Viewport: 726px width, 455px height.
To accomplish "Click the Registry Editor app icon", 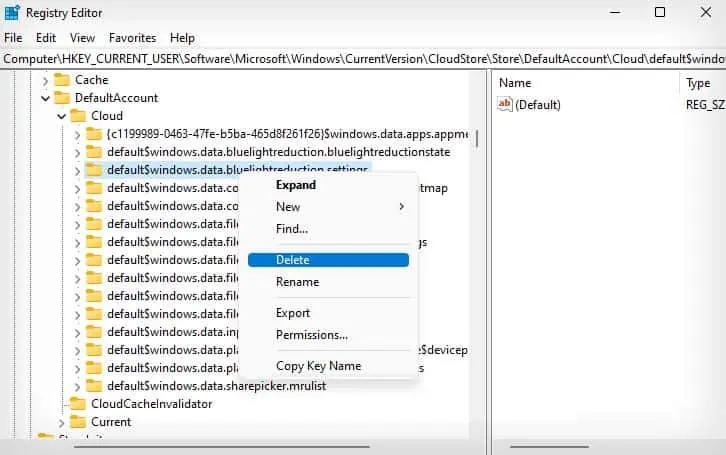I will coord(12,12).
